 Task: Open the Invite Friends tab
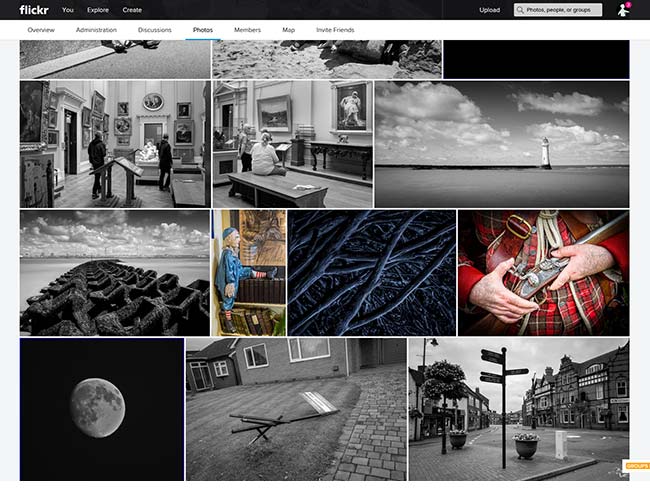tap(335, 30)
